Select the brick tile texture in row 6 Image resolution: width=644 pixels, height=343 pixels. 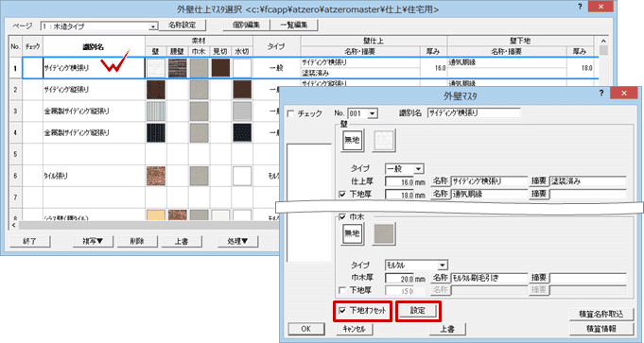(156, 177)
